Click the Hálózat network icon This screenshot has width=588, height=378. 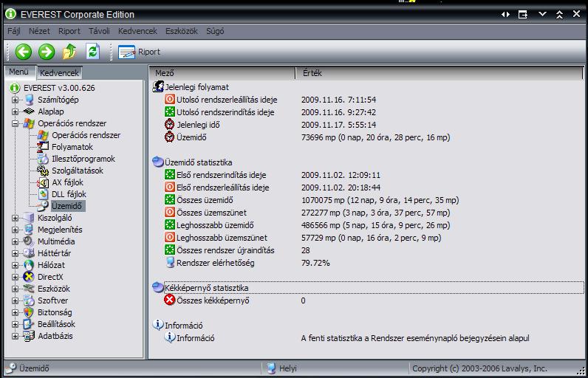(x=29, y=265)
